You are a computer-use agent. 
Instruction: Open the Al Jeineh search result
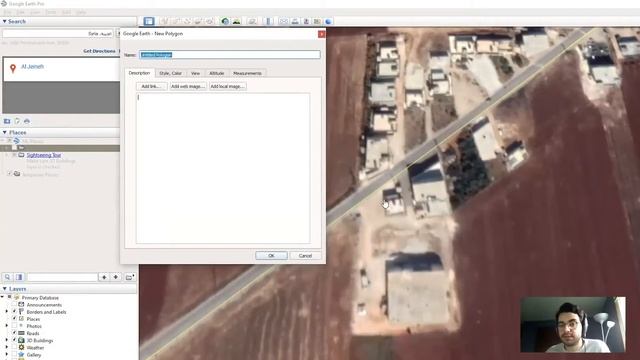tap(32, 67)
